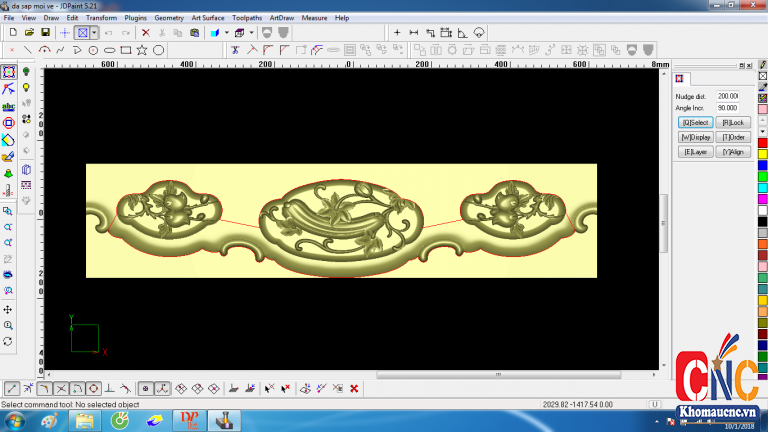Image resolution: width=768 pixels, height=432 pixels.
Task: Click the [Q]Select button
Action: [695, 122]
